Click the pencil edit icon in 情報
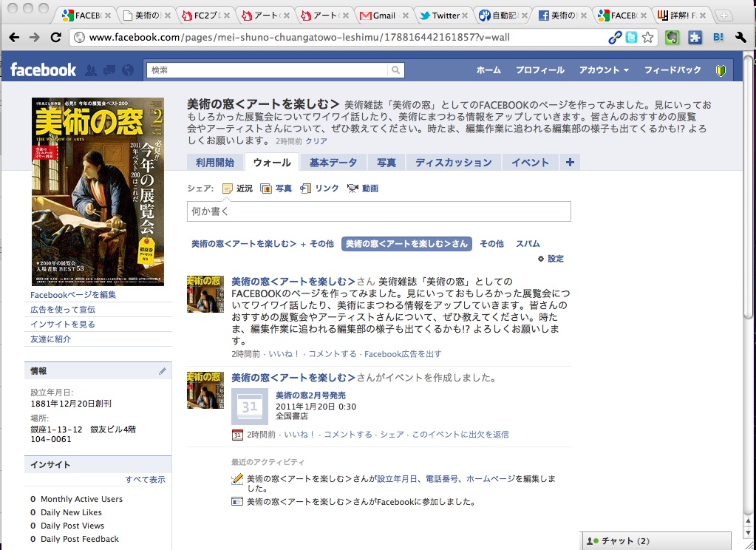Viewport: 756px width, 550px height. (163, 371)
